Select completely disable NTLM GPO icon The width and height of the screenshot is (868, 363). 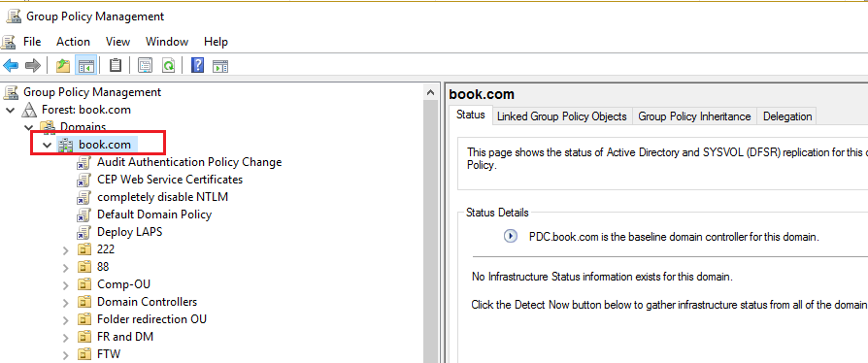[83, 197]
